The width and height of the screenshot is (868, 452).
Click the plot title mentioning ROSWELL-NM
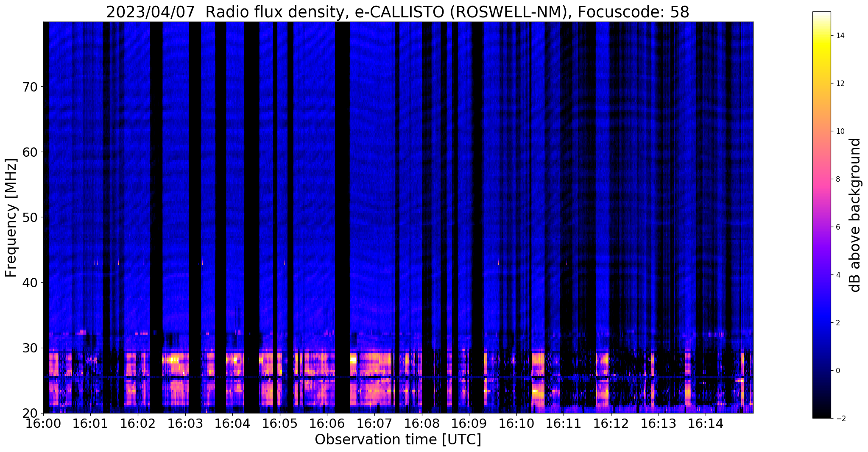tap(398, 12)
